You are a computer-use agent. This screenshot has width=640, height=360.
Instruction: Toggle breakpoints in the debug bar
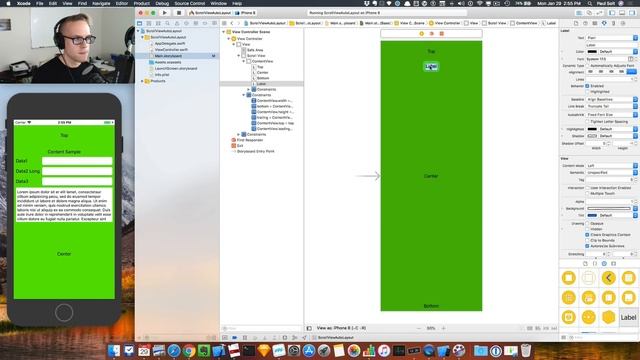point(235,338)
